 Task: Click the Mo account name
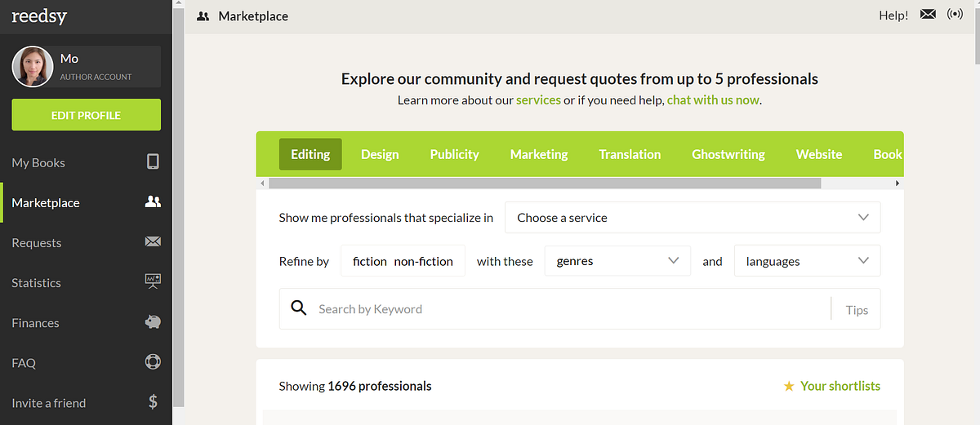pos(69,59)
